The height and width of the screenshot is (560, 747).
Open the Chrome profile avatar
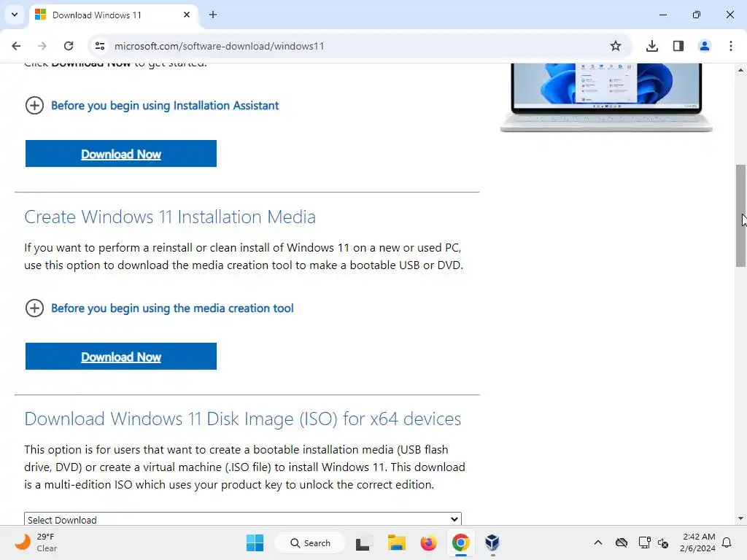pos(705,46)
